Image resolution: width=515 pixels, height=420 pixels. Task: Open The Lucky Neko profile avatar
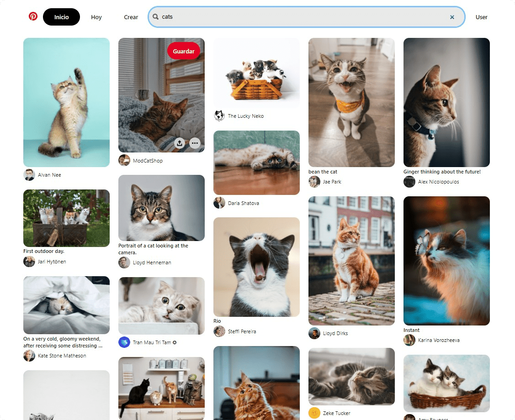tap(219, 116)
